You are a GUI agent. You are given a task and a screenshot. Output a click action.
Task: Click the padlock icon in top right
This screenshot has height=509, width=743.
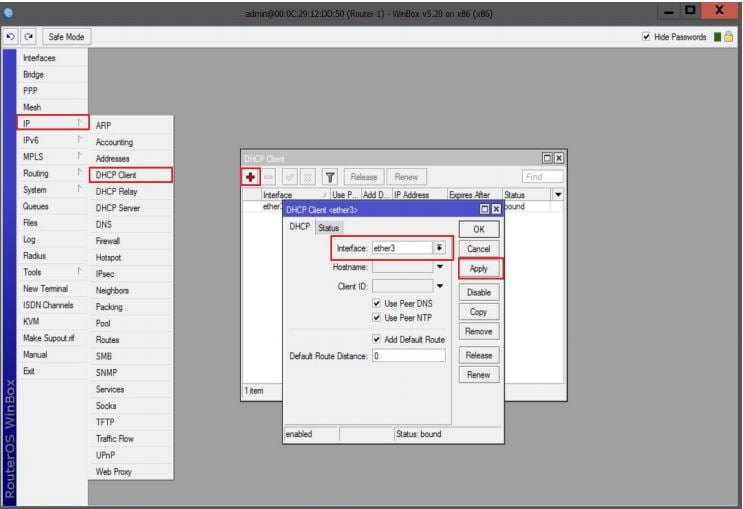coord(730,37)
